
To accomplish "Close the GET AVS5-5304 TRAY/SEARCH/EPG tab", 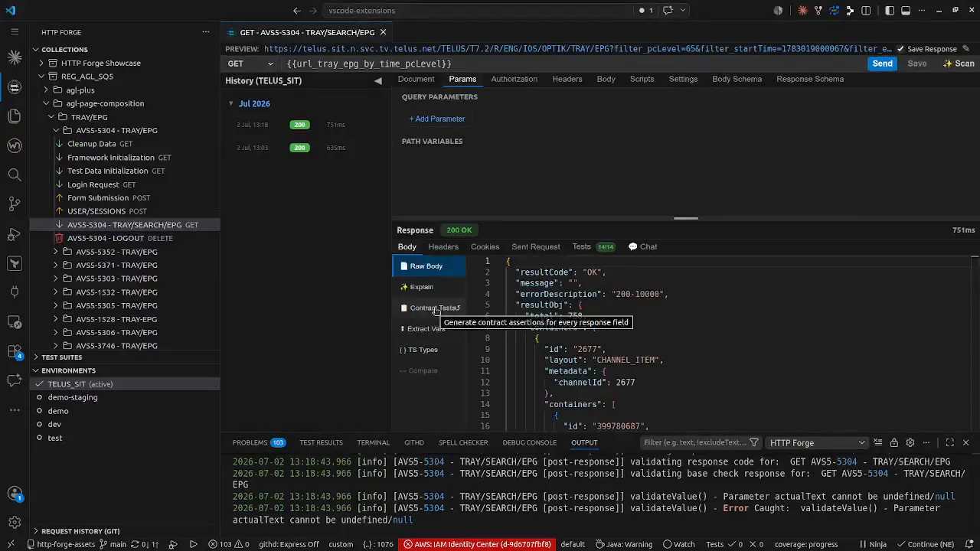I will click(383, 32).
